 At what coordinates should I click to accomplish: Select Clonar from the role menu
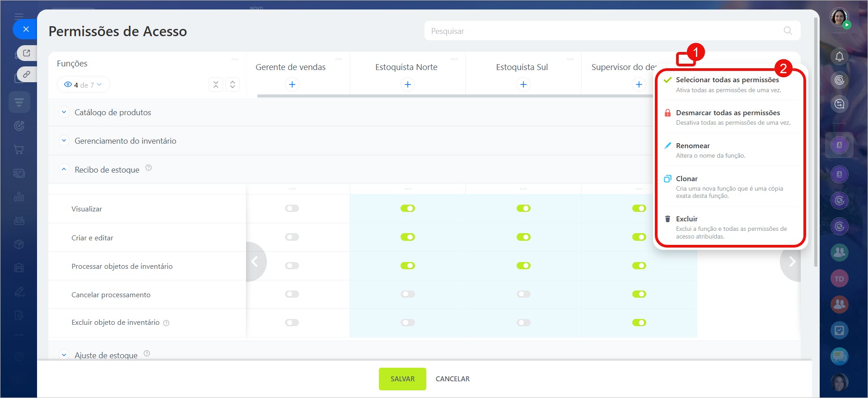[686, 179]
